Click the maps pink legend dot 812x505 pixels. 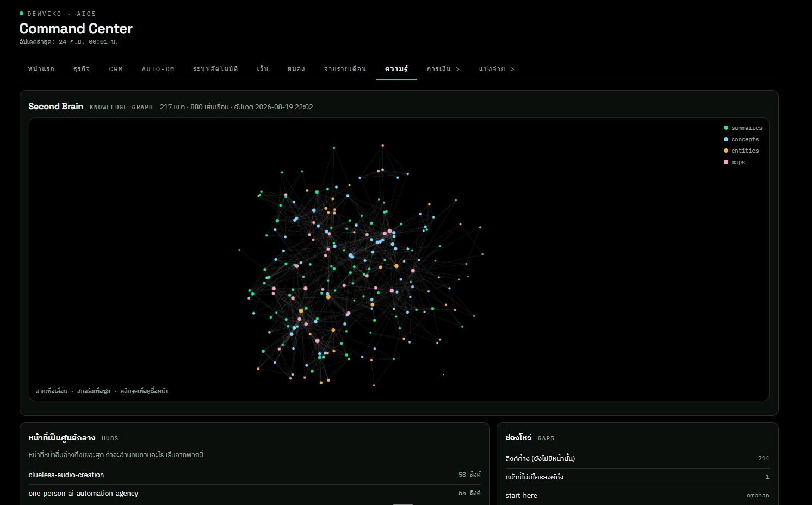(726, 162)
